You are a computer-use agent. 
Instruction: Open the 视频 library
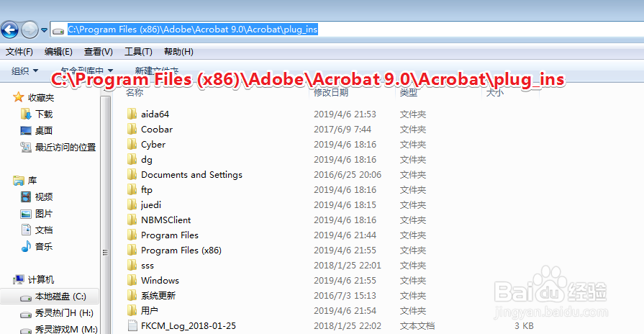(x=44, y=197)
